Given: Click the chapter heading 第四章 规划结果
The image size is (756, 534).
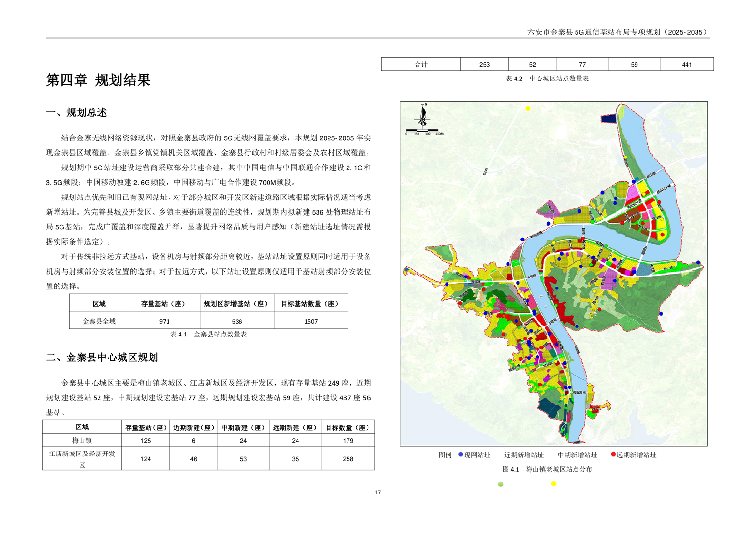Looking at the screenshot, I should coord(98,80).
